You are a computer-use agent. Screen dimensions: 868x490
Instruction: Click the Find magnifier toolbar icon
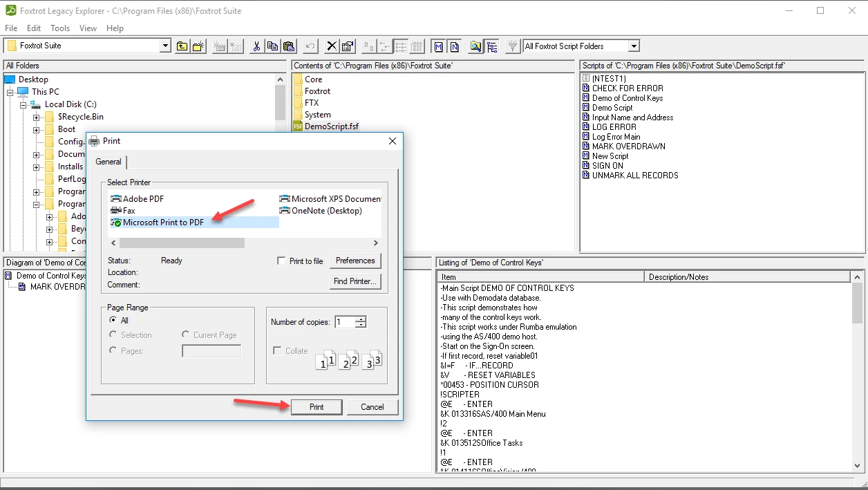pos(475,46)
